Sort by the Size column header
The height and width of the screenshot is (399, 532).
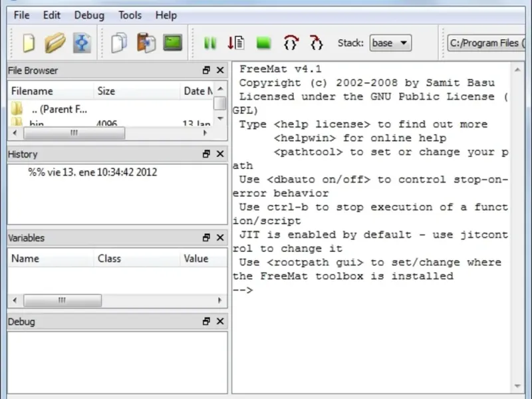click(137, 91)
